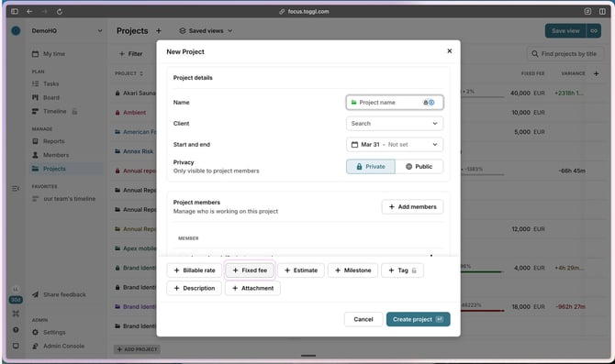Viewport: 615px width, 364px height.
Task: Open Reports in sidebar
Action: tap(54, 141)
